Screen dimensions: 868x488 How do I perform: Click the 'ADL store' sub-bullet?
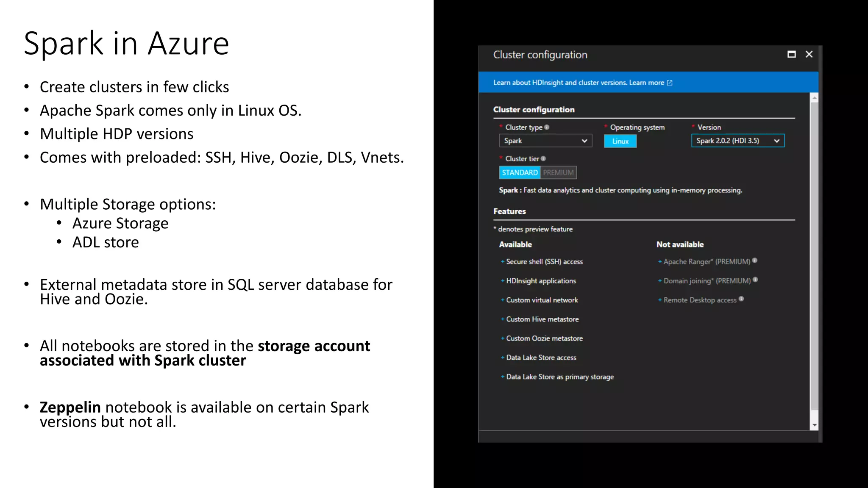coord(106,242)
